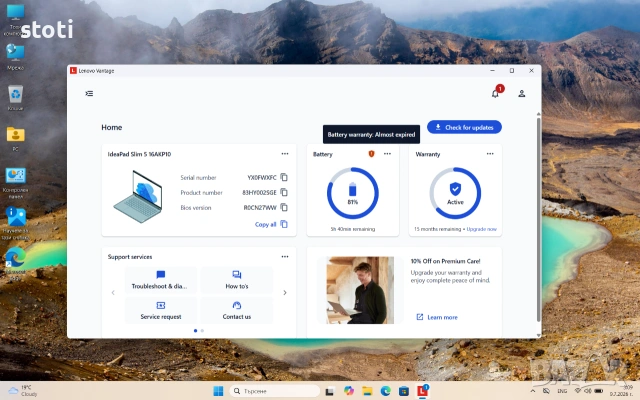This screenshot has height=400, width=640.
Task: Show hidden system tray icons chevron
Action: point(533,391)
